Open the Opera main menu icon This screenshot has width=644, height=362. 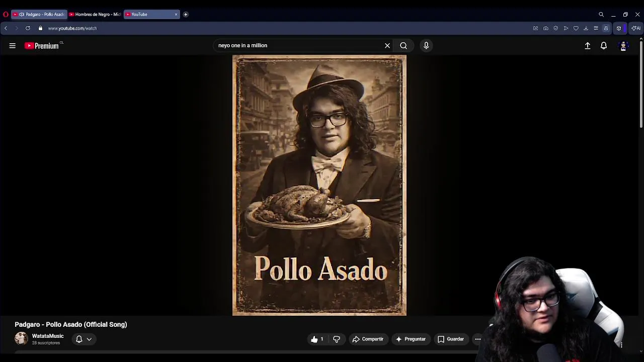coord(6,15)
